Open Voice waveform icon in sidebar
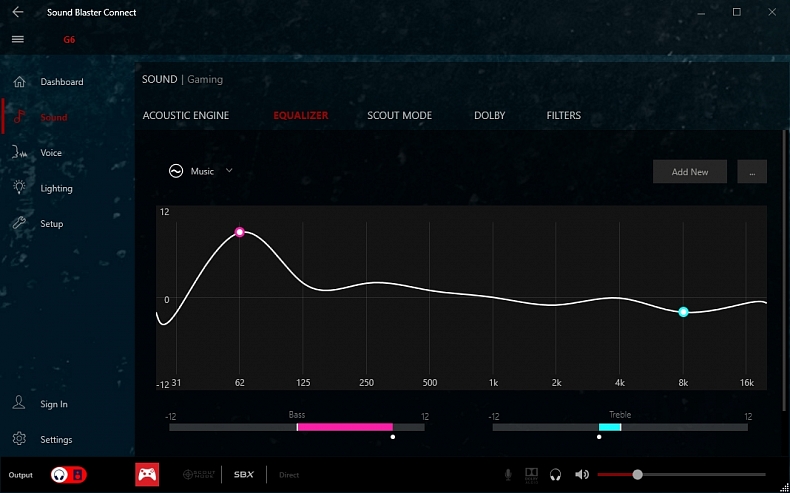Screen dimensions: 790x493 pos(19,152)
